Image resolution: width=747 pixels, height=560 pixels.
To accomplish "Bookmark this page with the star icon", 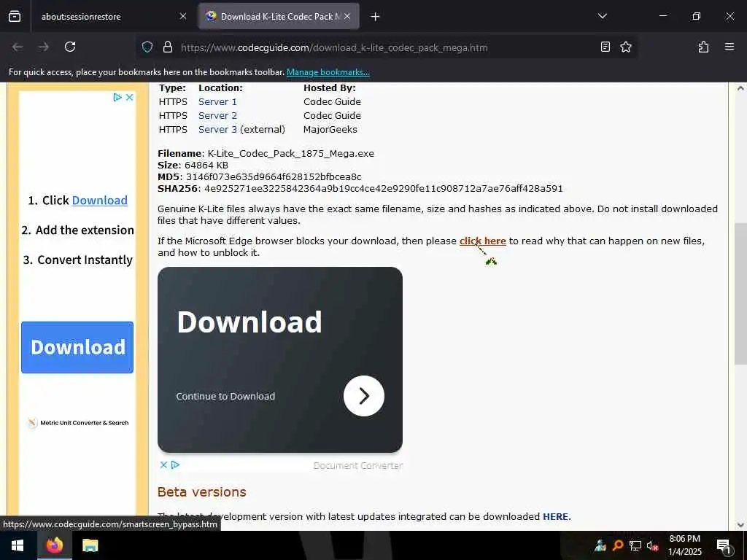I will (x=625, y=47).
